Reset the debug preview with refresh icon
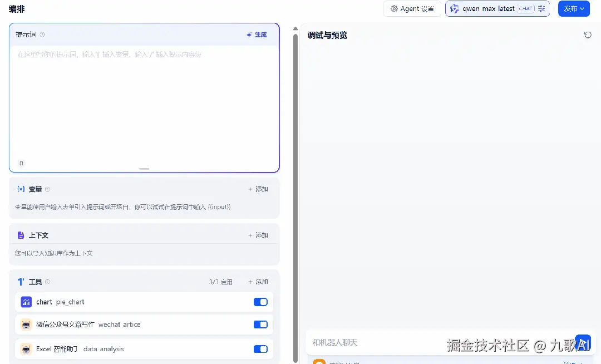 coord(588,35)
